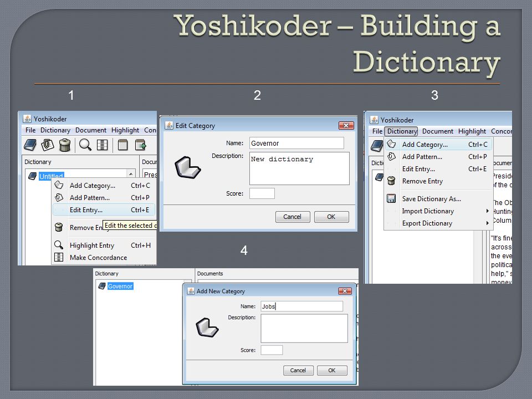The image size is (532, 399).
Task: Click the Description box in Add New Category
Action: click(304, 328)
